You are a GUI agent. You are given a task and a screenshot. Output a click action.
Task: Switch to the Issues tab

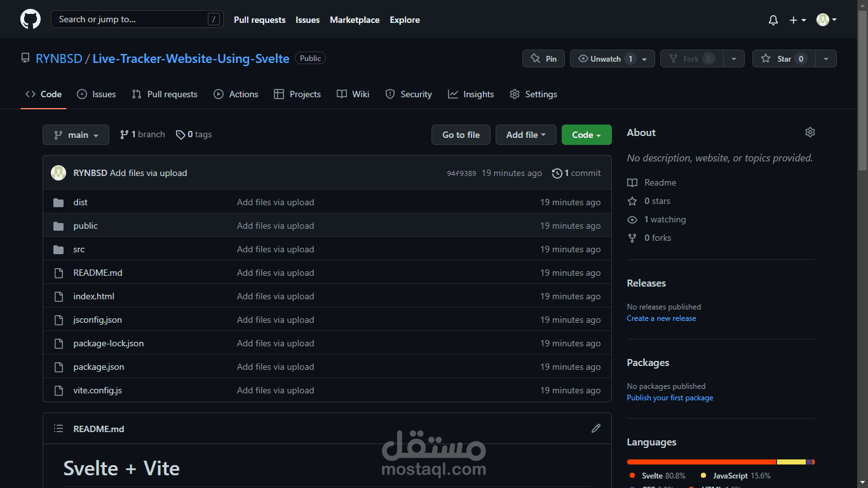97,94
